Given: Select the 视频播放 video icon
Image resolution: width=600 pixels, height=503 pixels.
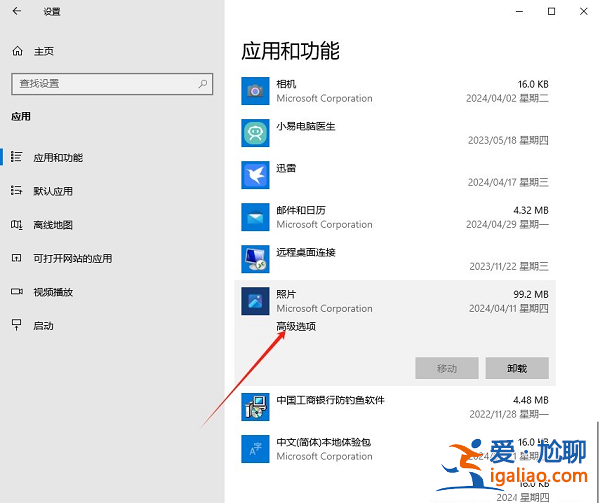Looking at the screenshot, I should (x=16, y=291).
